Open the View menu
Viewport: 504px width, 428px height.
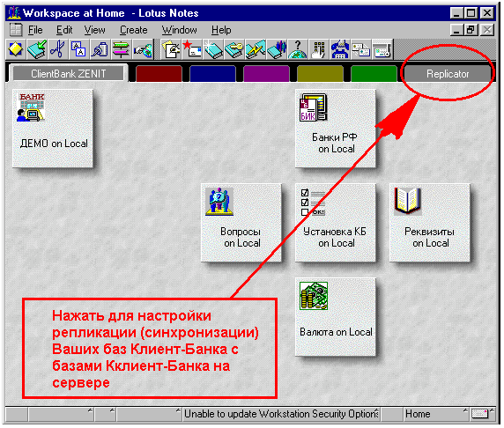[94, 30]
